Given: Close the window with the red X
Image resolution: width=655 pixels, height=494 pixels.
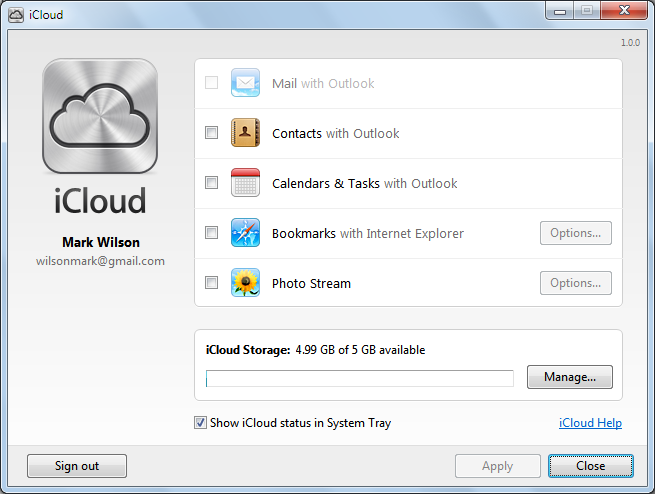Looking at the screenshot, I should [x=624, y=10].
